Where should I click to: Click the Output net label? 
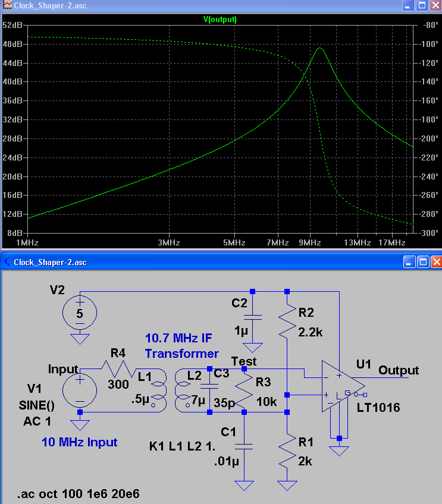tap(399, 370)
